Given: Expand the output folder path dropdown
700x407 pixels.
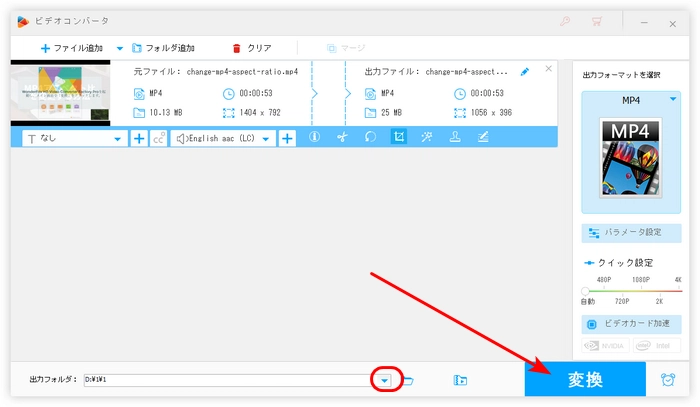Looking at the screenshot, I should tap(384, 380).
